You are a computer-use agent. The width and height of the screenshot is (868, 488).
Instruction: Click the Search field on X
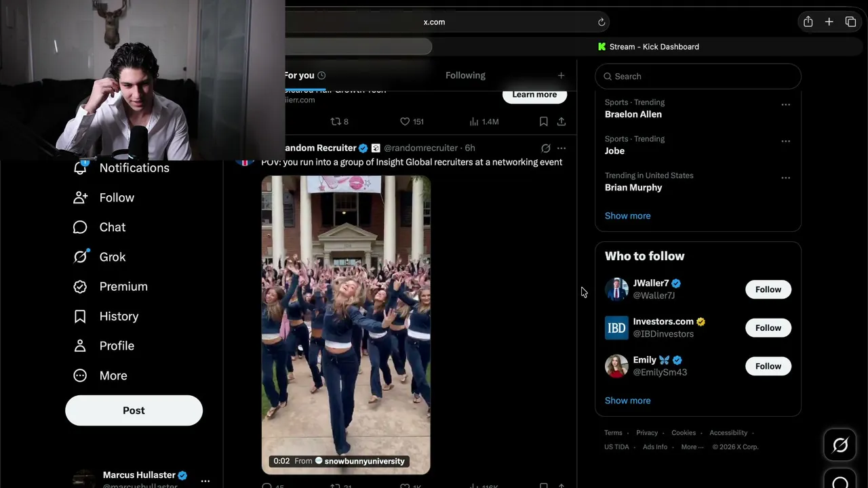pos(698,77)
